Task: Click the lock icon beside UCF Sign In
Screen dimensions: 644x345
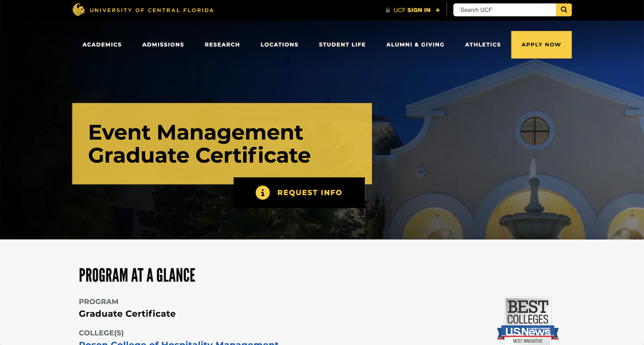Action: [388, 10]
